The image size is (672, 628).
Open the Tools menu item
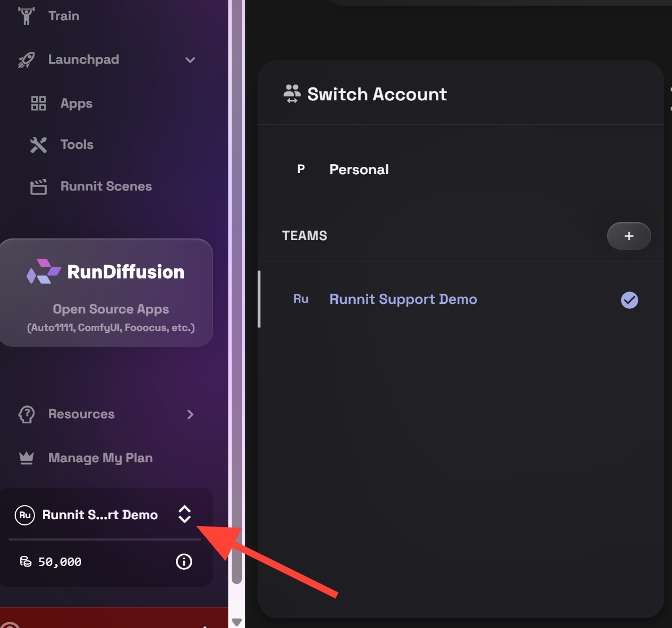click(77, 145)
